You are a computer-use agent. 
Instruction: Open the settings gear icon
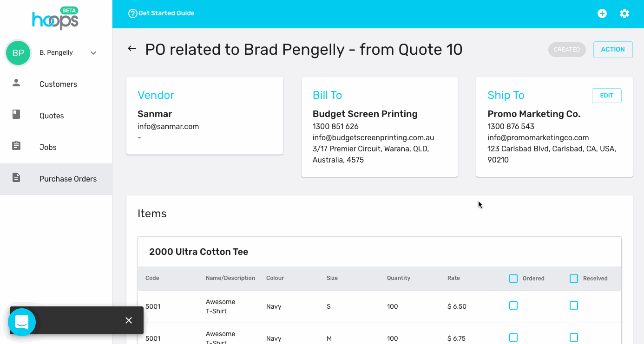(x=624, y=13)
